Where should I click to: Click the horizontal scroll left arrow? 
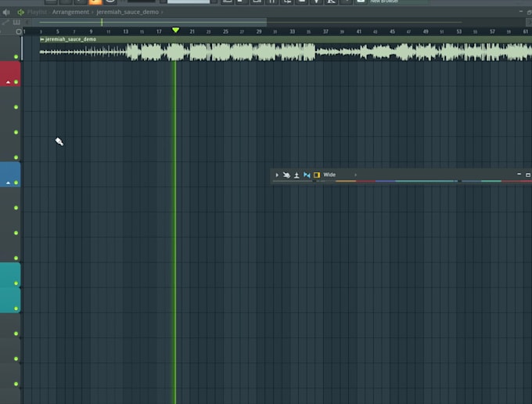[27, 23]
